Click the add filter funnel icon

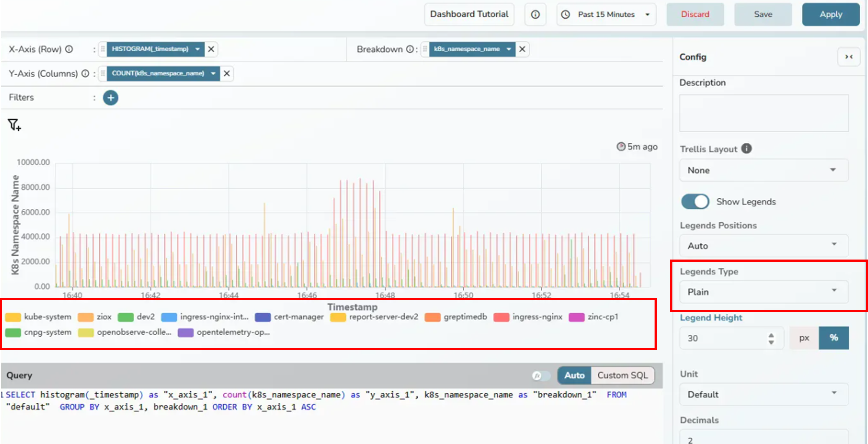[x=14, y=125]
